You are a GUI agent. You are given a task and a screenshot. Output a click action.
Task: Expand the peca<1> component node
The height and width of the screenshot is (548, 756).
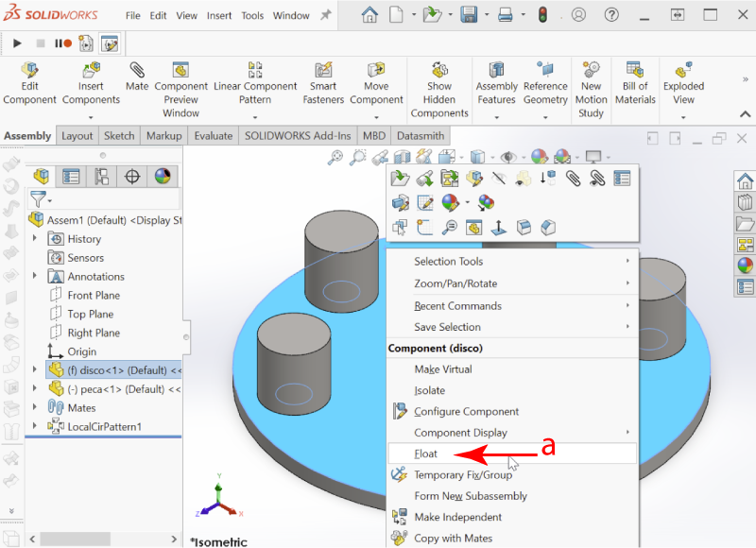pyautogui.click(x=35, y=388)
